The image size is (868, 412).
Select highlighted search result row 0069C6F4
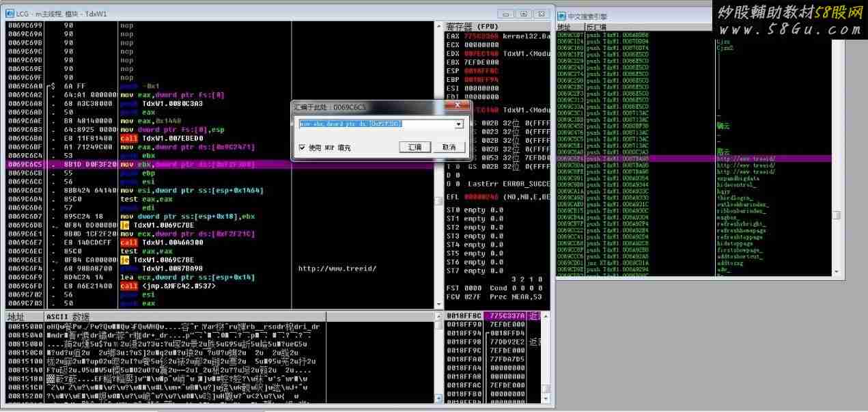tap(694, 159)
